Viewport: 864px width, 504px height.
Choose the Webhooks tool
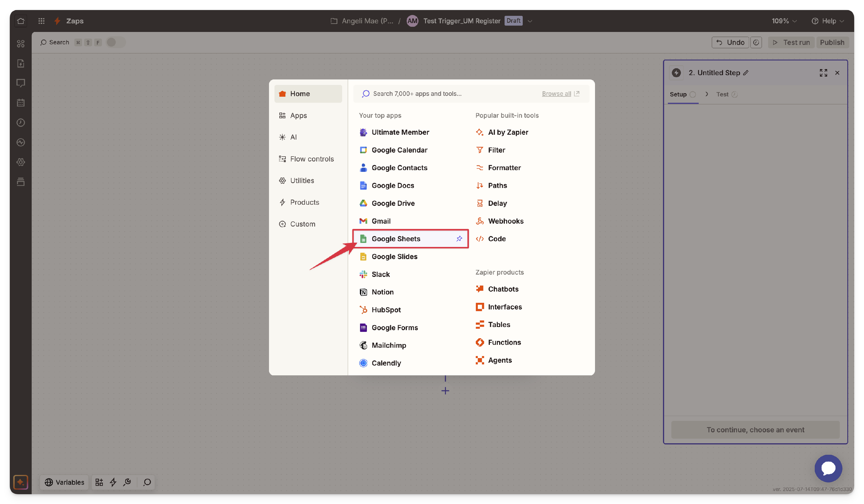click(530, 221)
